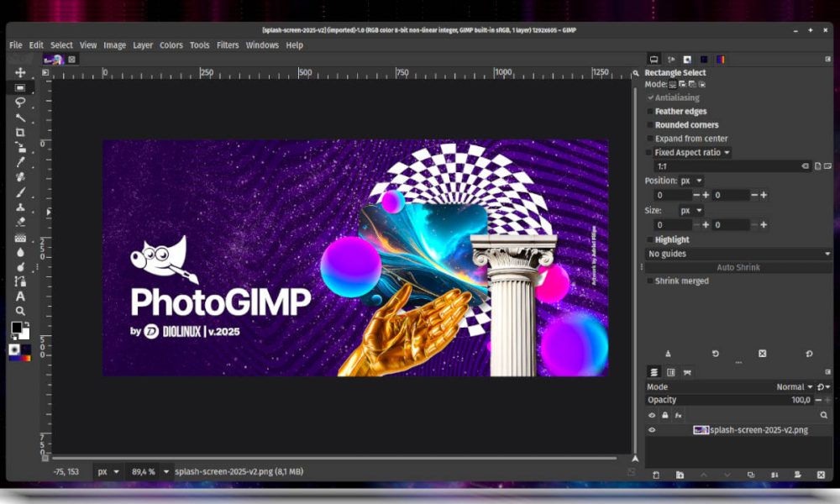840x504 pixels.
Task: Click the Auto Shrink button
Action: 738,267
